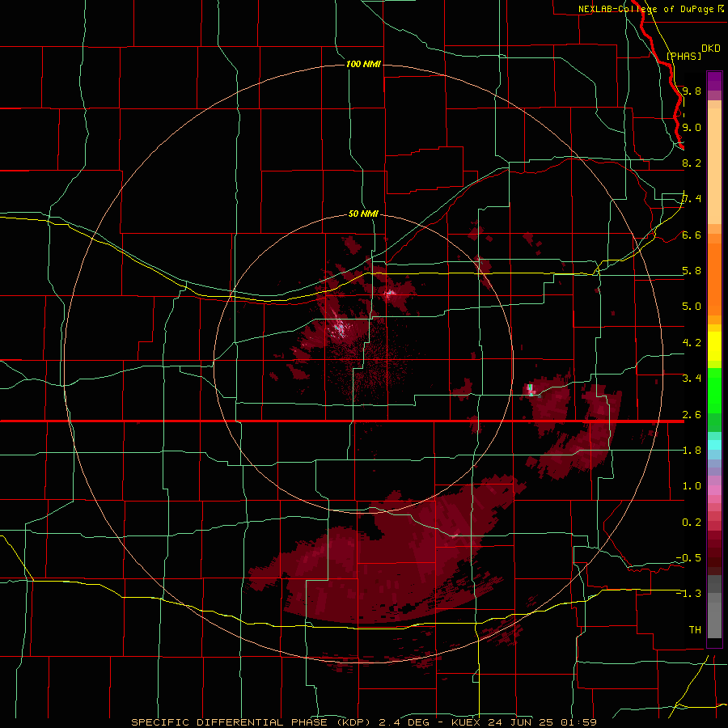The image size is (728, 728).
Task: Click the 1.8 legend value
Action: 692,451
